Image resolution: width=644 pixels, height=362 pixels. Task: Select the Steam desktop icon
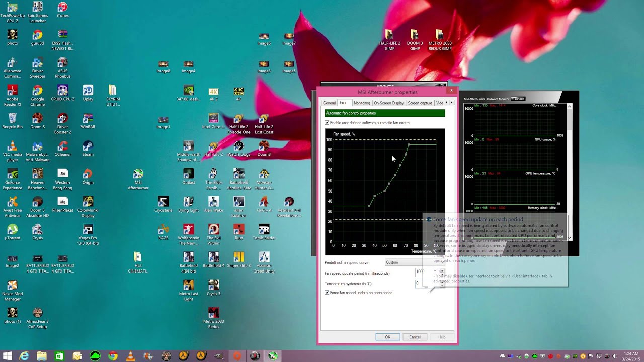(88, 149)
